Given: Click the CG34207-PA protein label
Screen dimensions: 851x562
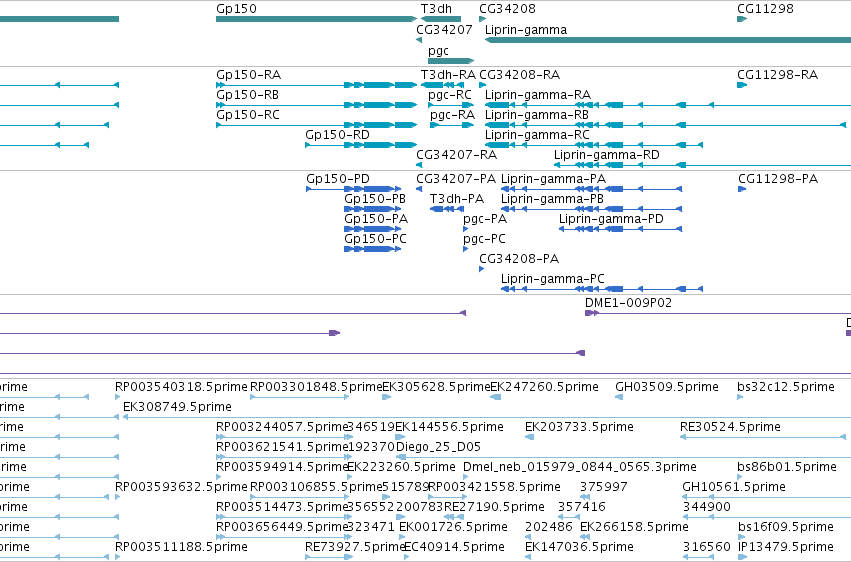Looking at the screenshot, I should (456, 179).
